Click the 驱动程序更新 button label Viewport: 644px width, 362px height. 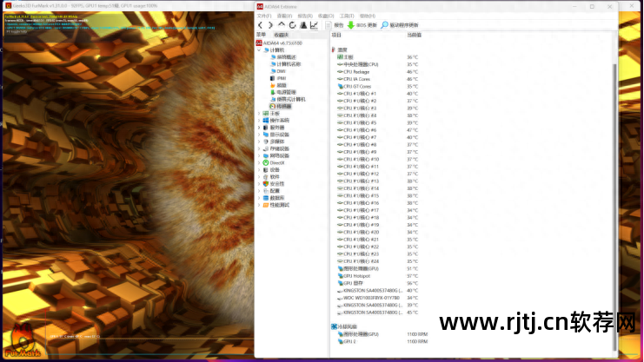(x=404, y=25)
